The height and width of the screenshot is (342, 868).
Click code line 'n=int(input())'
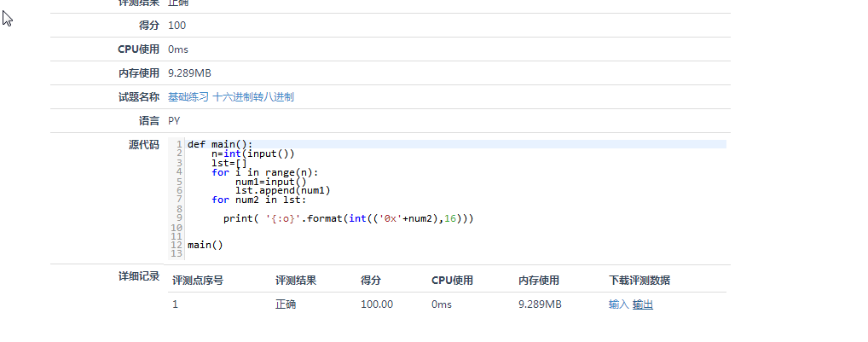tap(253, 154)
